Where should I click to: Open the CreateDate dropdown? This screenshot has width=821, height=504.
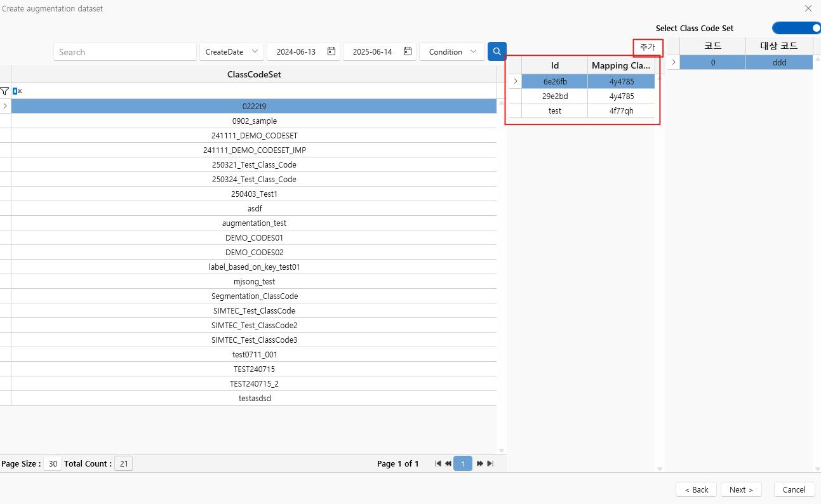pos(231,52)
